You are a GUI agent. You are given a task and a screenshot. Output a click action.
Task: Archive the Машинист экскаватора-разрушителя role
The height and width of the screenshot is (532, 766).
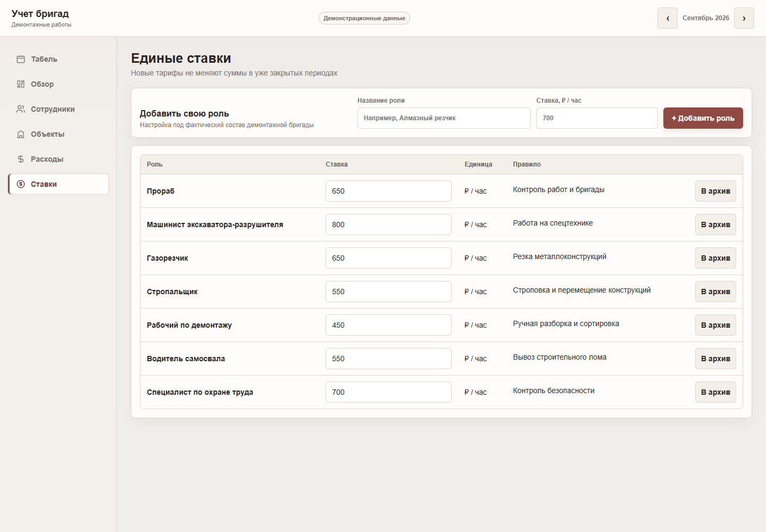(715, 225)
